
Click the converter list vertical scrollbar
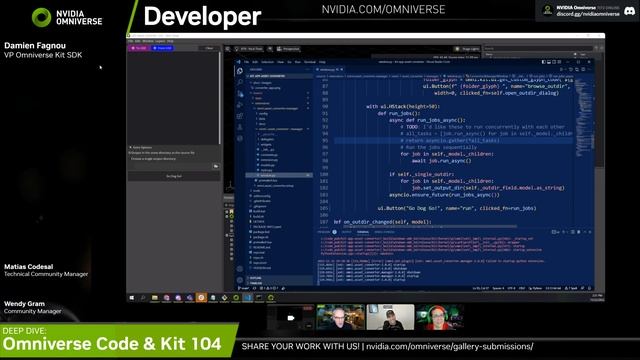point(220,98)
